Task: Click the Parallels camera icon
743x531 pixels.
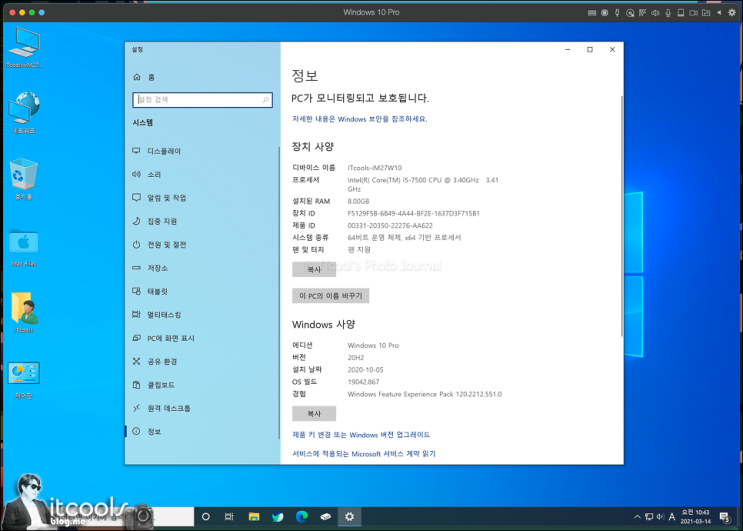Action: click(x=693, y=13)
